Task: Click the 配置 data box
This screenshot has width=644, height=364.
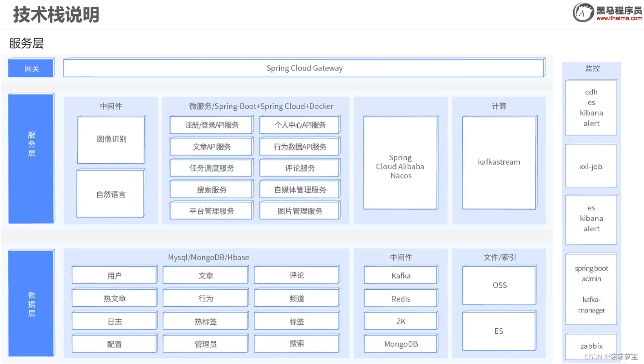Action: (x=115, y=344)
